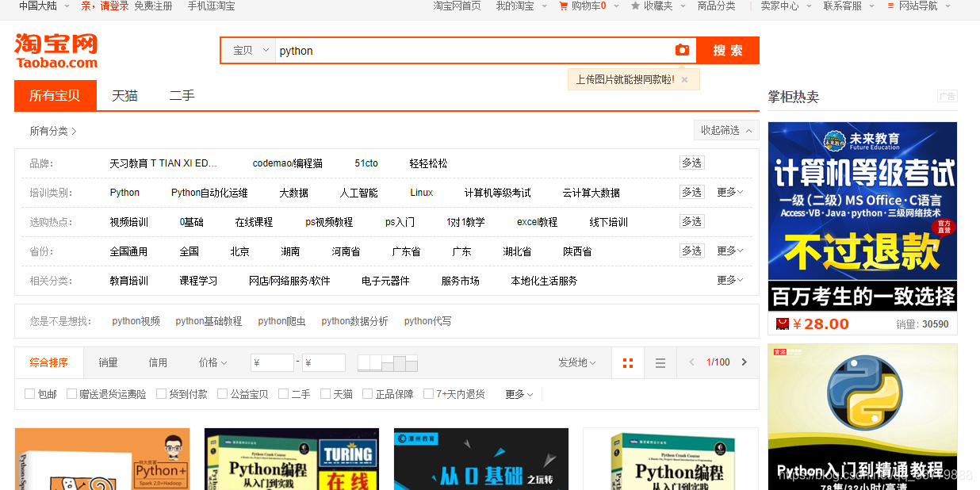Click the 请登录 link

(x=114, y=6)
